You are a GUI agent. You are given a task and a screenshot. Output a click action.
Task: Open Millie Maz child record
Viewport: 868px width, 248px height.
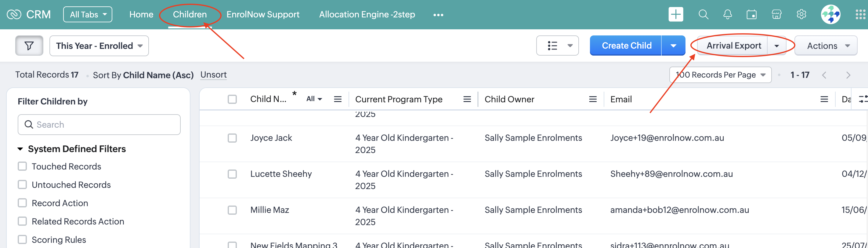pos(269,210)
